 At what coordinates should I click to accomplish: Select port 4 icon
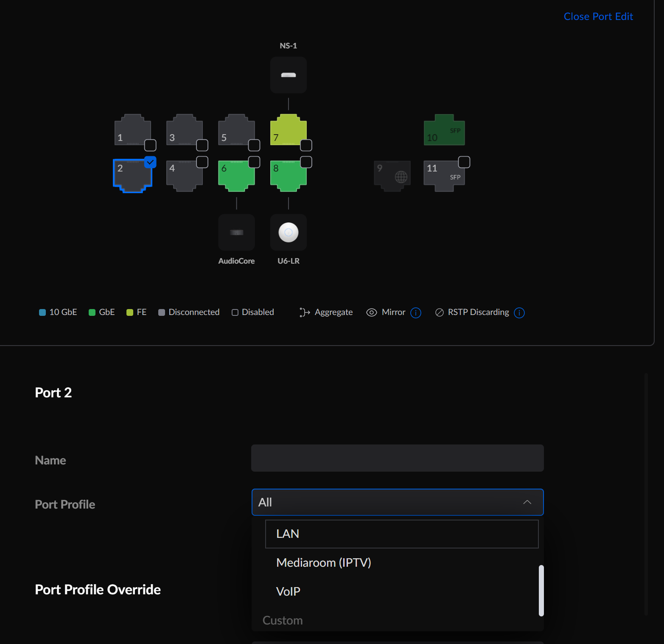pyautogui.click(x=184, y=176)
